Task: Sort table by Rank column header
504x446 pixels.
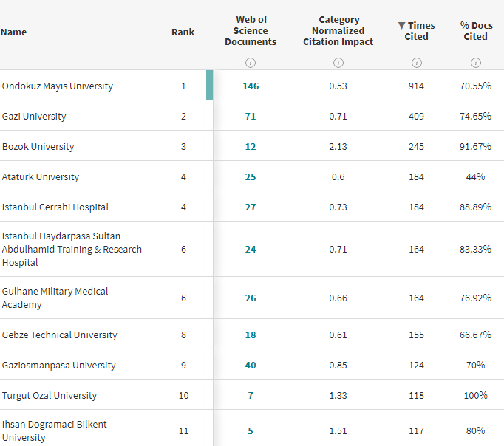Action: click(x=183, y=32)
